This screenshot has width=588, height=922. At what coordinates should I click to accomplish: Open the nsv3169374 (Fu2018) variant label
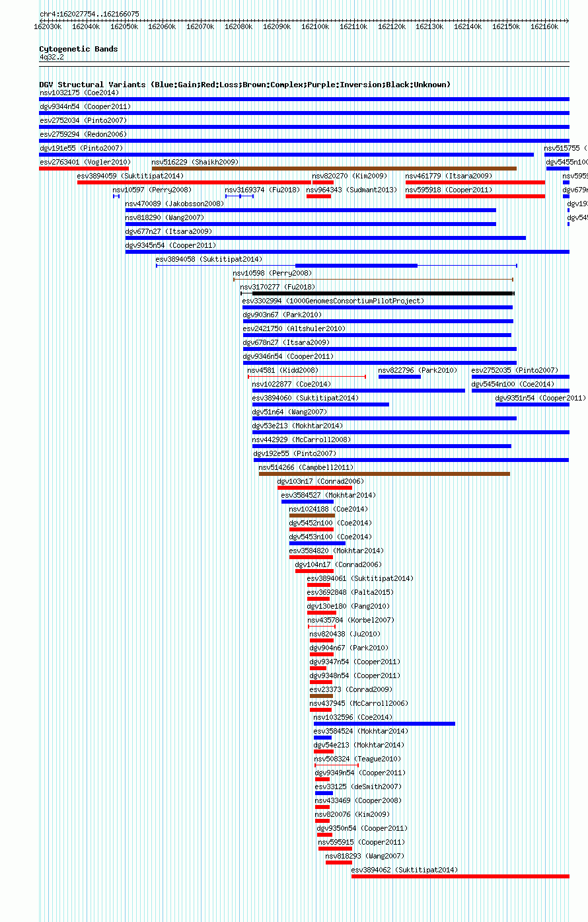click(x=262, y=190)
